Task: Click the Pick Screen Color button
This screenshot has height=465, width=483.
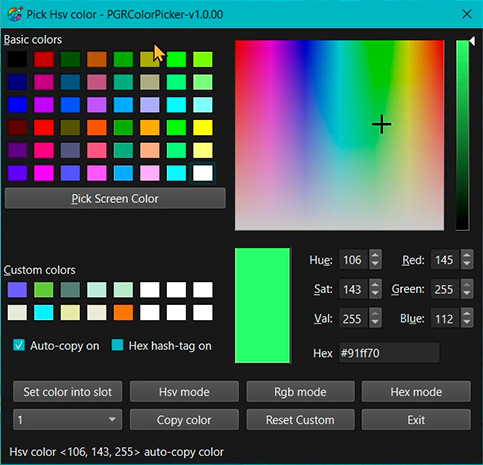Action: click(115, 199)
